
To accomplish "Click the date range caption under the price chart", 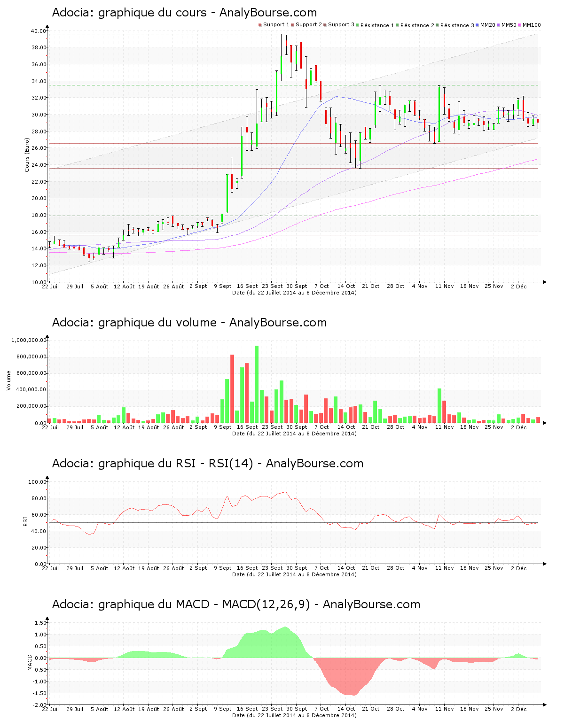I will (x=294, y=293).
